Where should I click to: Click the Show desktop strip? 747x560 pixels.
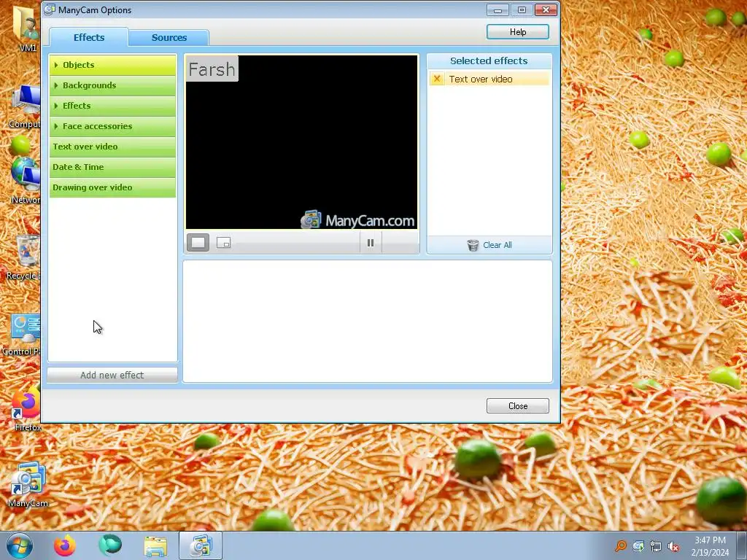click(742, 545)
